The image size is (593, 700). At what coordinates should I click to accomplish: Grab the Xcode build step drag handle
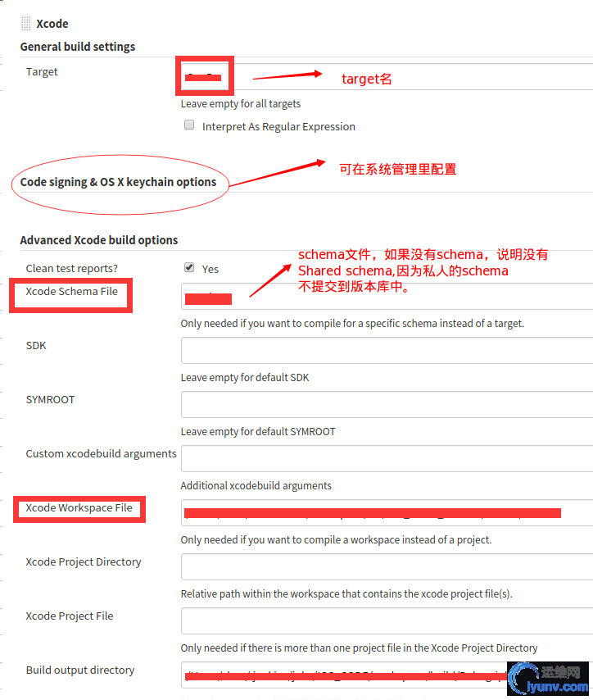point(26,23)
